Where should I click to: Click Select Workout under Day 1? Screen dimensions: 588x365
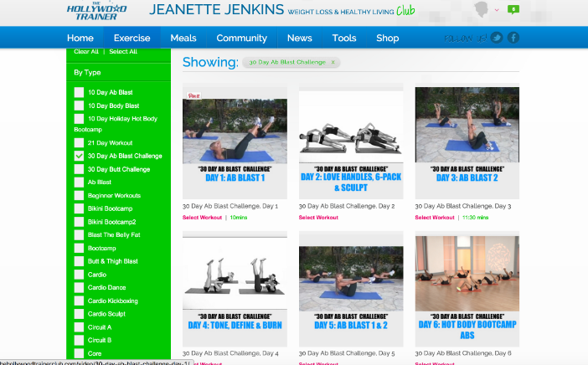tap(202, 218)
